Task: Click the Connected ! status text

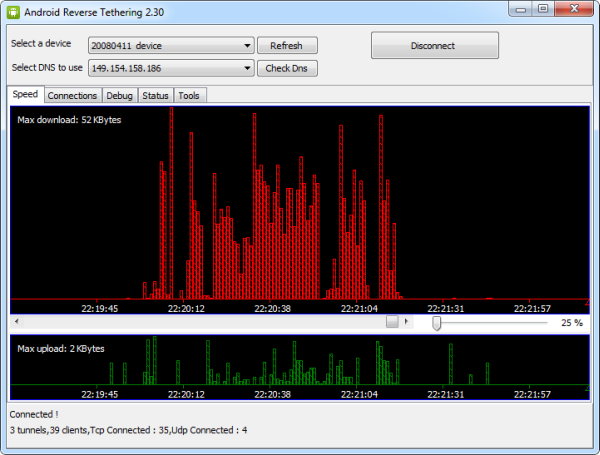Action: point(34,414)
